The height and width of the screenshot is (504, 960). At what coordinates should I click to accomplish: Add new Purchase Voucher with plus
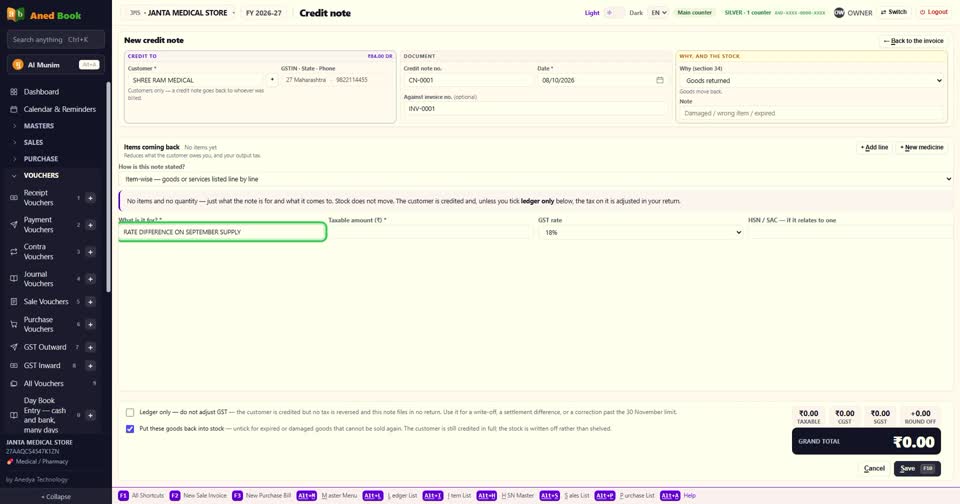[90, 325]
